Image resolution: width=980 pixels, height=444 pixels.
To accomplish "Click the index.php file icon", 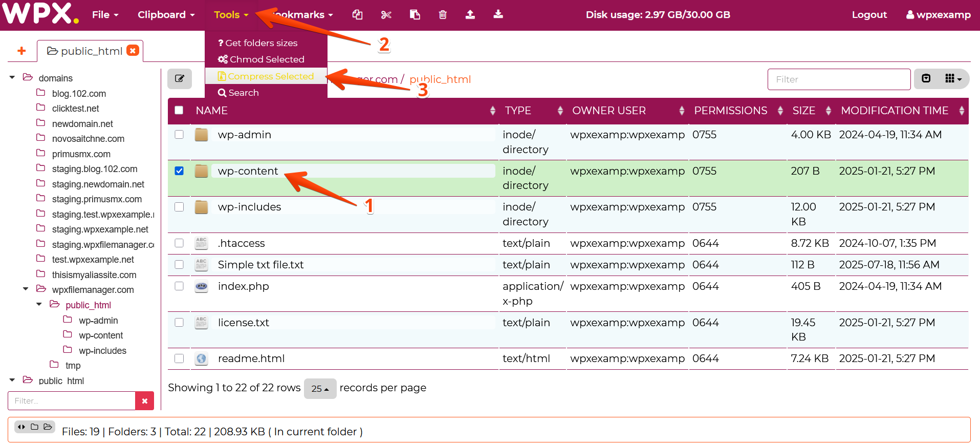I will 202,286.
